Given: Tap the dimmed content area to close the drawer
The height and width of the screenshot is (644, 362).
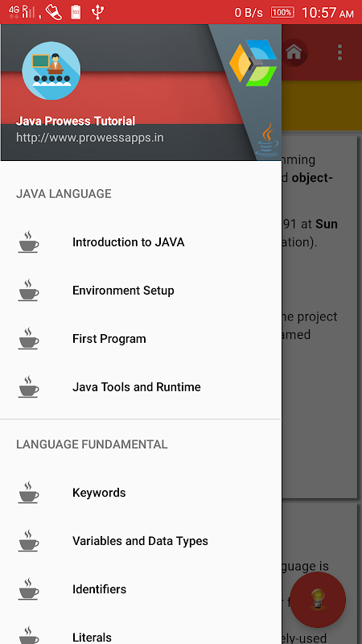Looking at the screenshot, I should tap(322, 328).
